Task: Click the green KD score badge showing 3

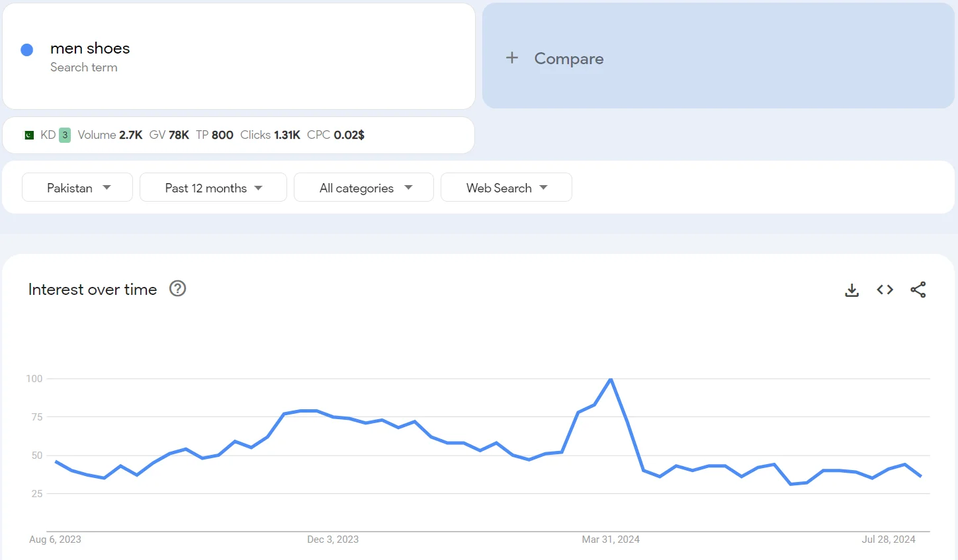Action: pyautogui.click(x=64, y=134)
